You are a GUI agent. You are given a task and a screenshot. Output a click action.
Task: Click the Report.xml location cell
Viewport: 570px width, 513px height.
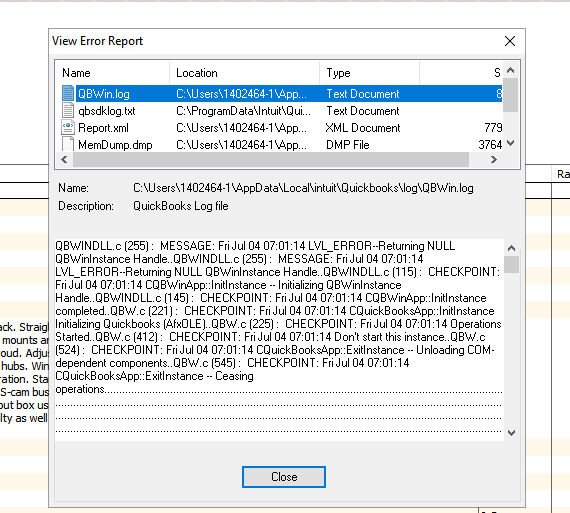241,128
